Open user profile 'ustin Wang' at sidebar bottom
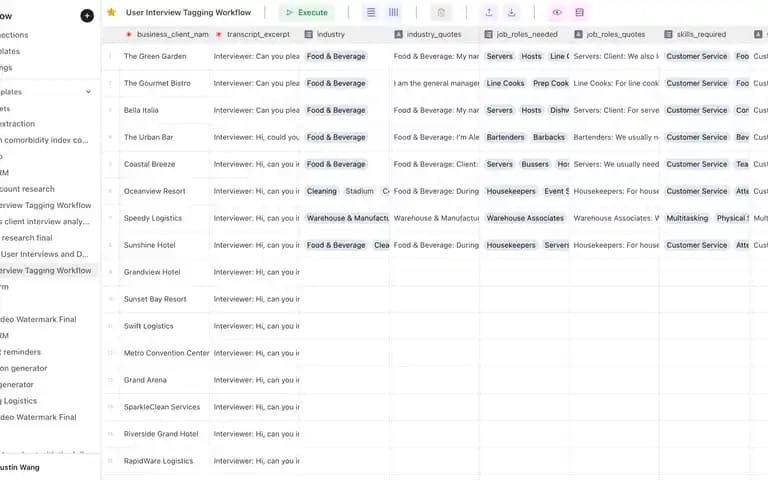This screenshot has height=480, width=768. click(x=20, y=467)
